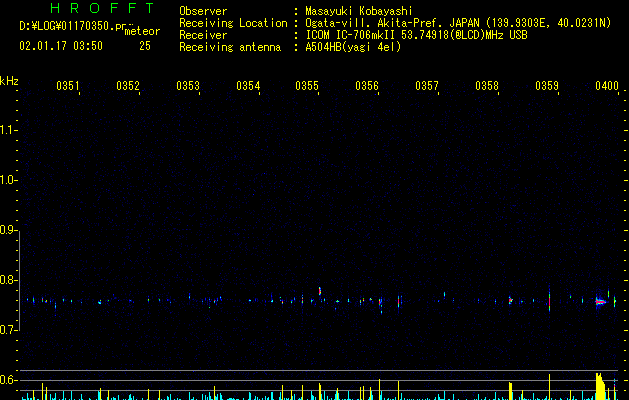629x400 pixels.
Task: Click the gray frequency range bracket on left axis
Action: click(x=19, y=280)
